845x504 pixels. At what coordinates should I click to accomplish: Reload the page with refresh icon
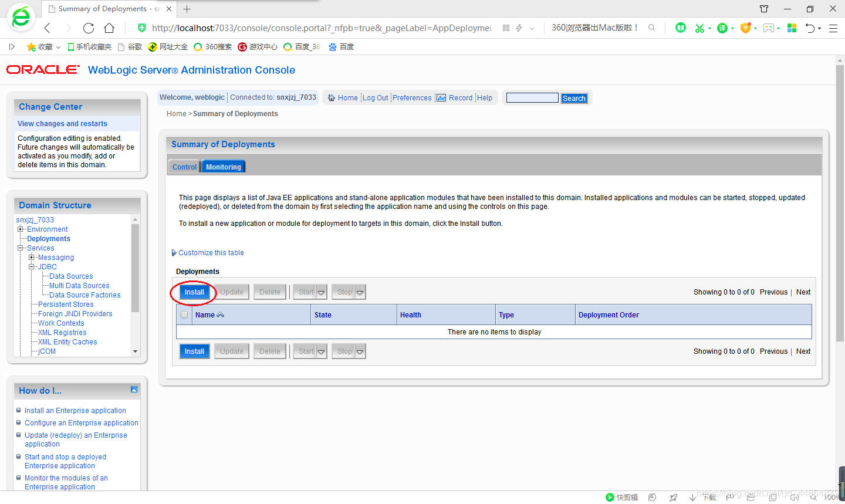(89, 28)
